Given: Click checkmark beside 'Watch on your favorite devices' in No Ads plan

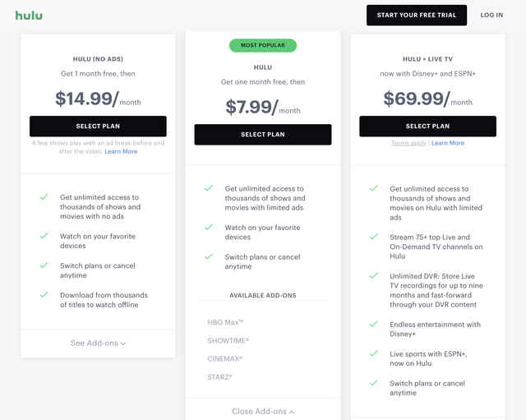Looking at the screenshot, I should 44,237.
